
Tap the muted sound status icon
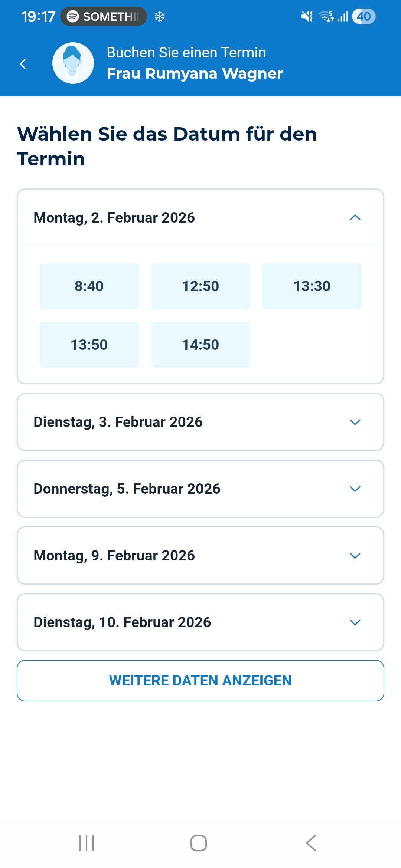pyautogui.click(x=307, y=16)
